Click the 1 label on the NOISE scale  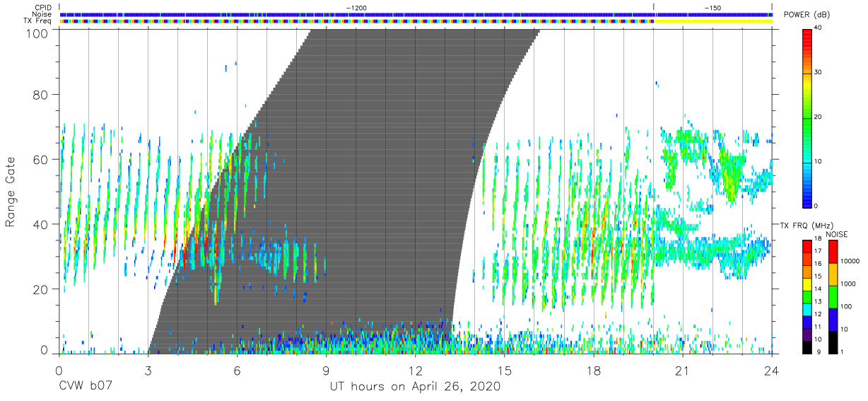pyautogui.click(x=841, y=351)
